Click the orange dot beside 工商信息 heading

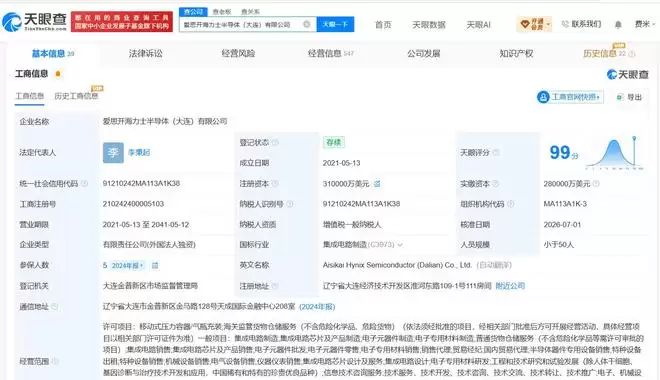[58, 74]
